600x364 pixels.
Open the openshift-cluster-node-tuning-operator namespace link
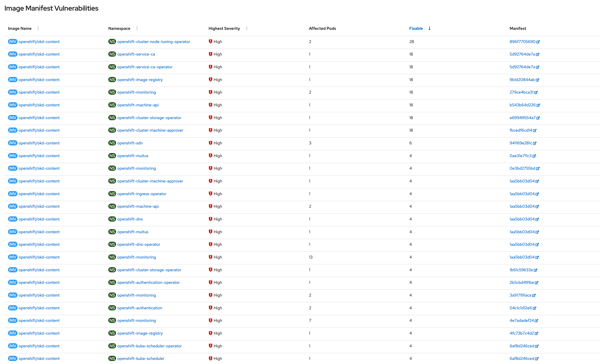pyautogui.click(x=153, y=42)
